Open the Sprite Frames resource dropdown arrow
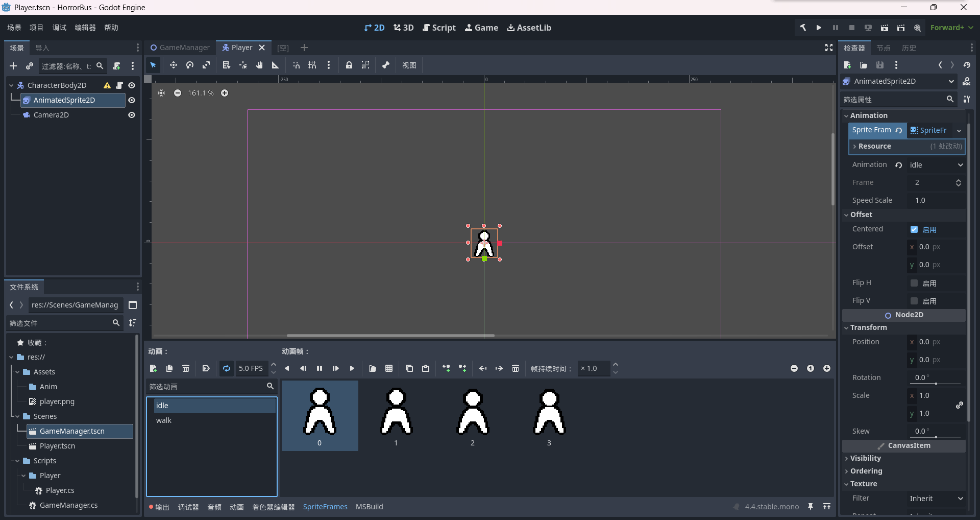 960,131
